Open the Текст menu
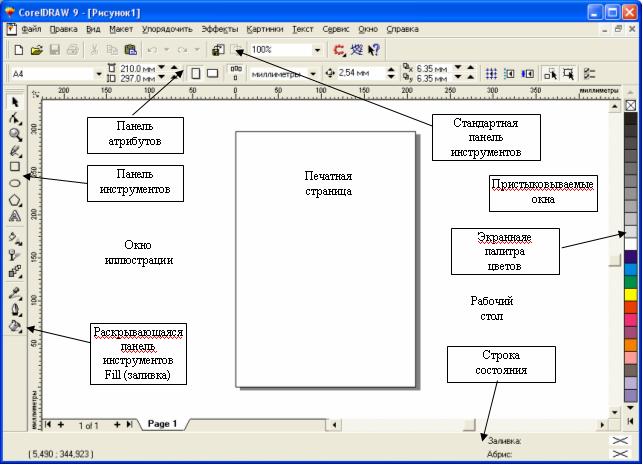This screenshot has width=643, height=465. tap(301, 29)
